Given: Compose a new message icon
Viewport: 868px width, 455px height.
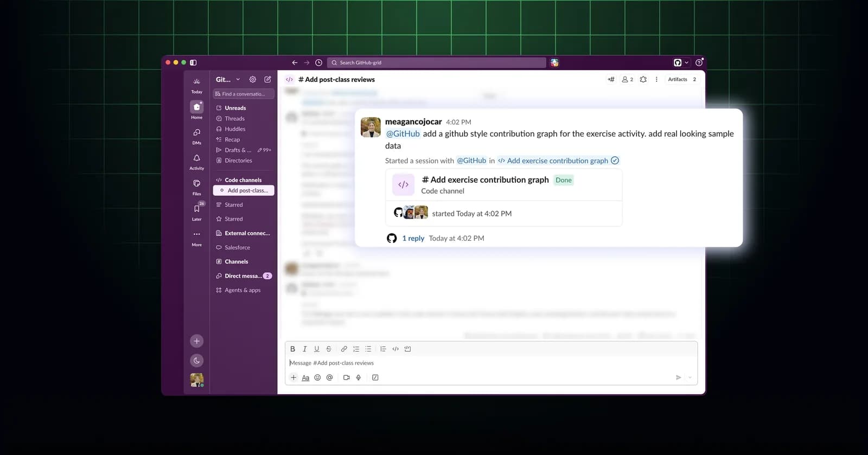Looking at the screenshot, I should click(267, 79).
